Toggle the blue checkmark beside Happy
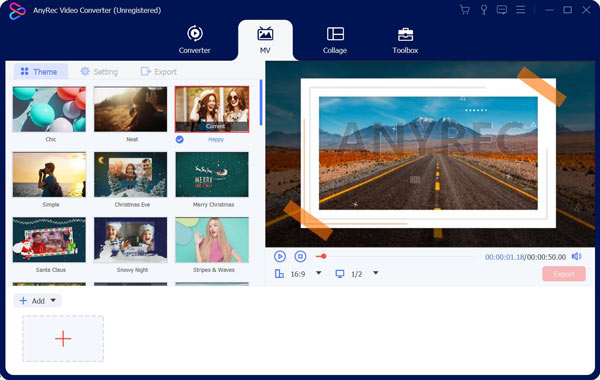This screenshot has width=600, height=380. 179,140
